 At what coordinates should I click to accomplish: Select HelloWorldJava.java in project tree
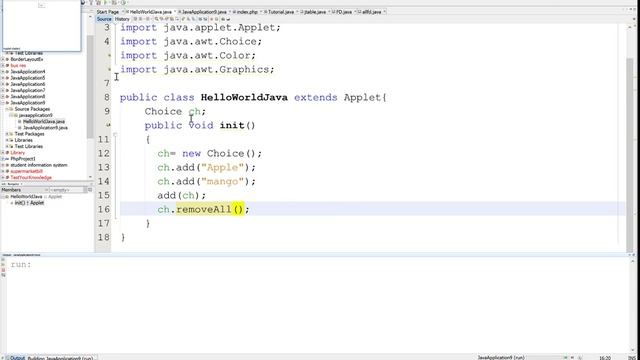click(44, 122)
